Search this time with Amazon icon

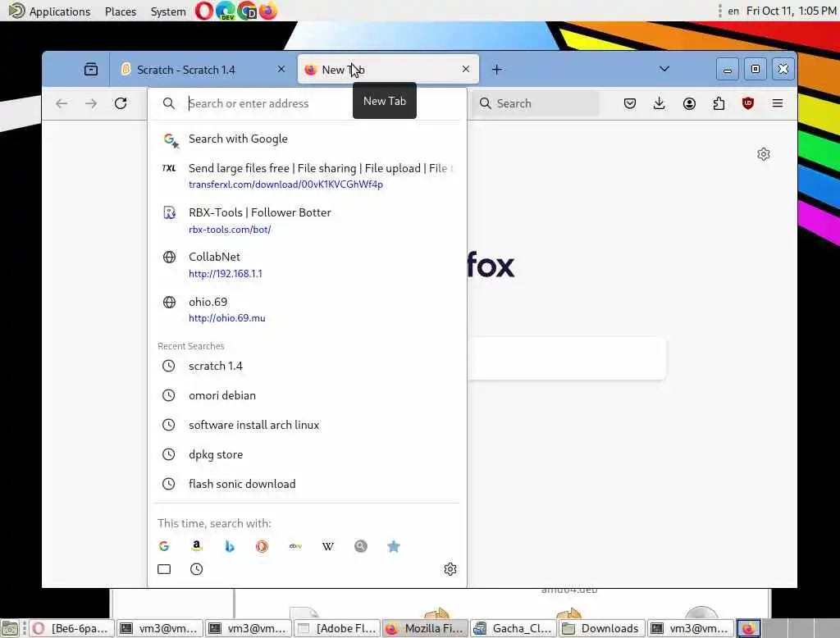coord(197,546)
